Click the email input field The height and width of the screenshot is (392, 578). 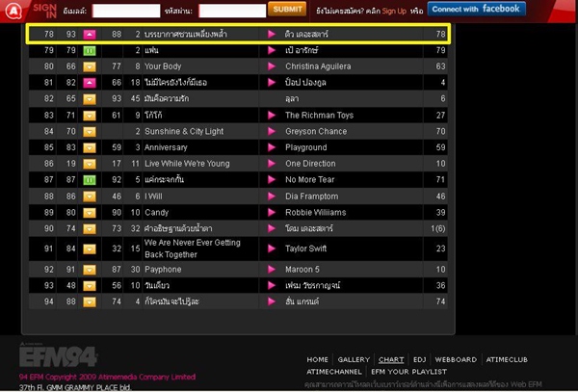[126, 11]
